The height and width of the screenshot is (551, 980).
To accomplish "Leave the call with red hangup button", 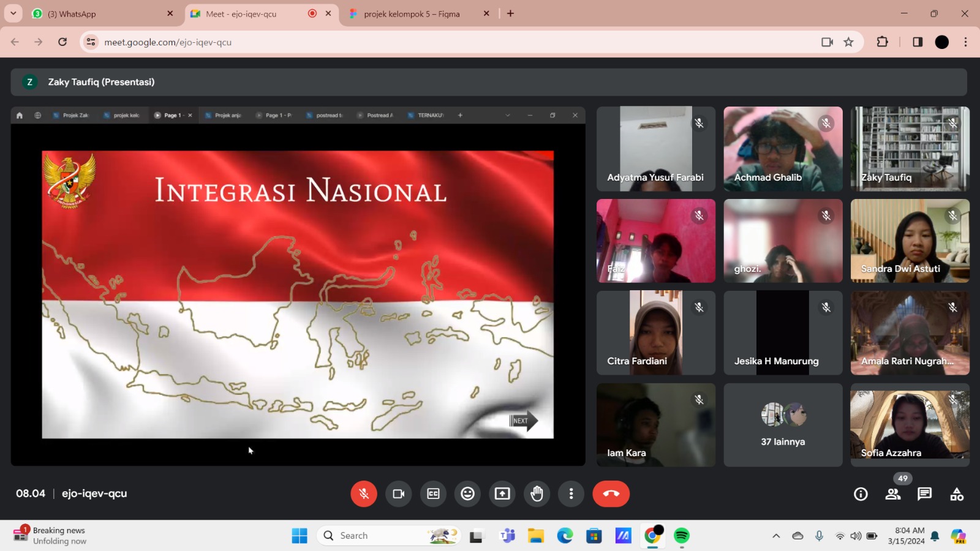I will coord(611,494).
